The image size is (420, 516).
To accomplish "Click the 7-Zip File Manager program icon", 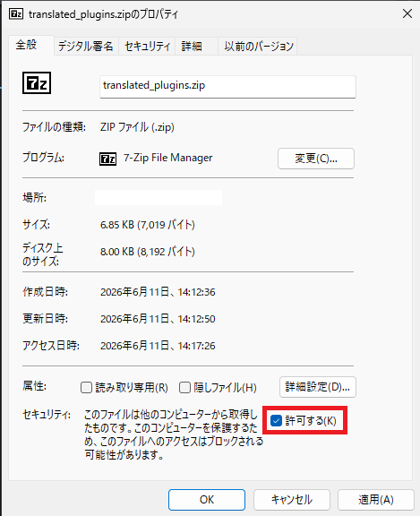I will pyautogui.click(x=107, y=159).
